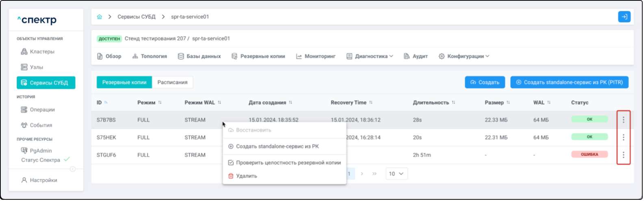Open three-dot menu for backup S75HEK
The height and width of the screenshot is (201, 644).
[x=623, y=137]
